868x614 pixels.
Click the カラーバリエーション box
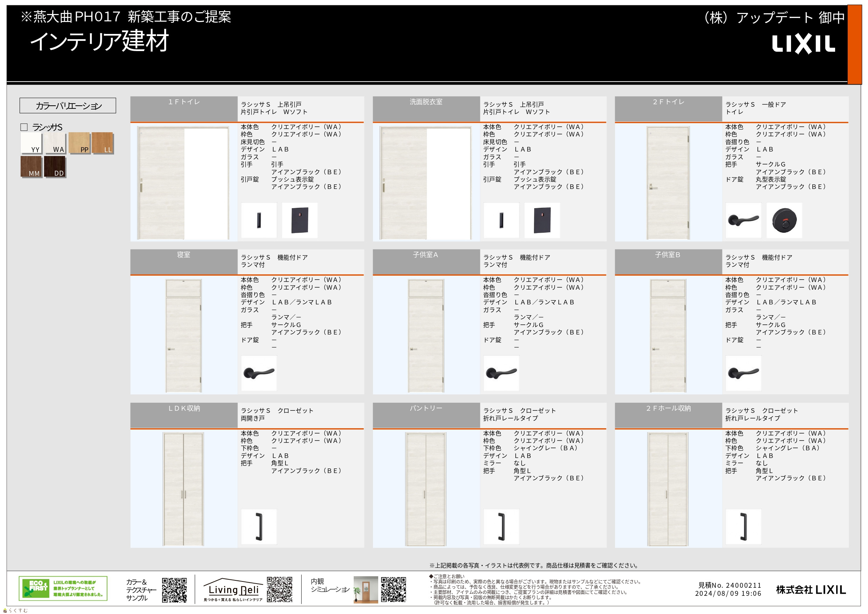coord(68,106)
